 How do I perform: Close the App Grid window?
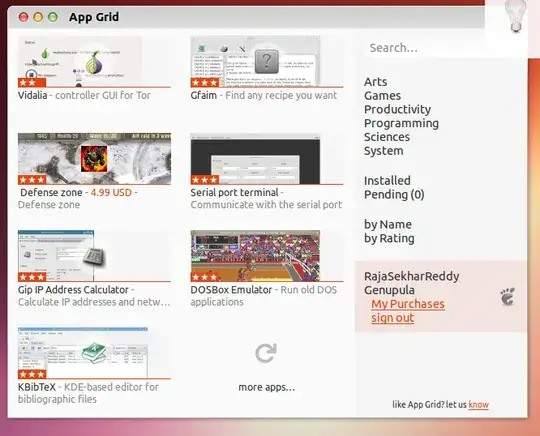coord(23,17)
